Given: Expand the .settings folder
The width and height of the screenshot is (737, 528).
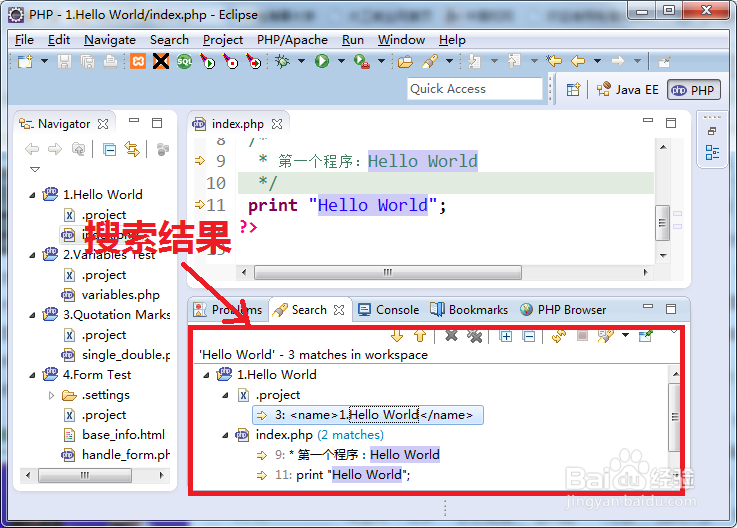Looking at the screenshot, I should tap(51, 395).
